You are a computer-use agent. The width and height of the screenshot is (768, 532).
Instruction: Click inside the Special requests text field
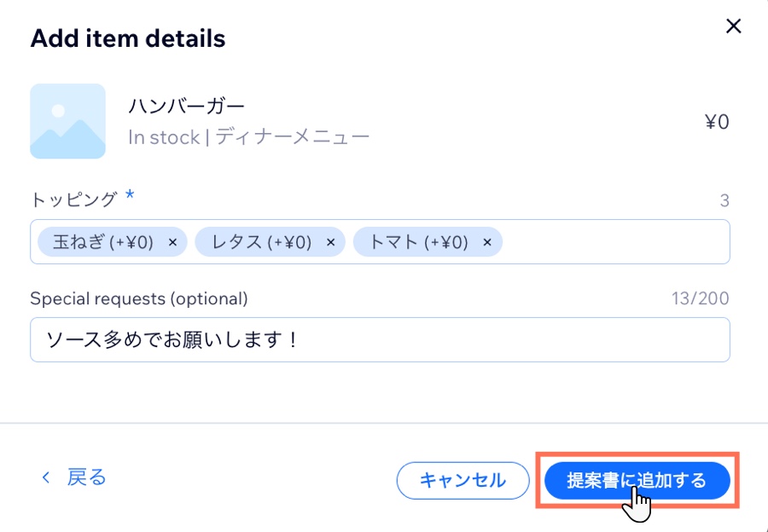click(x=380, y=340)
